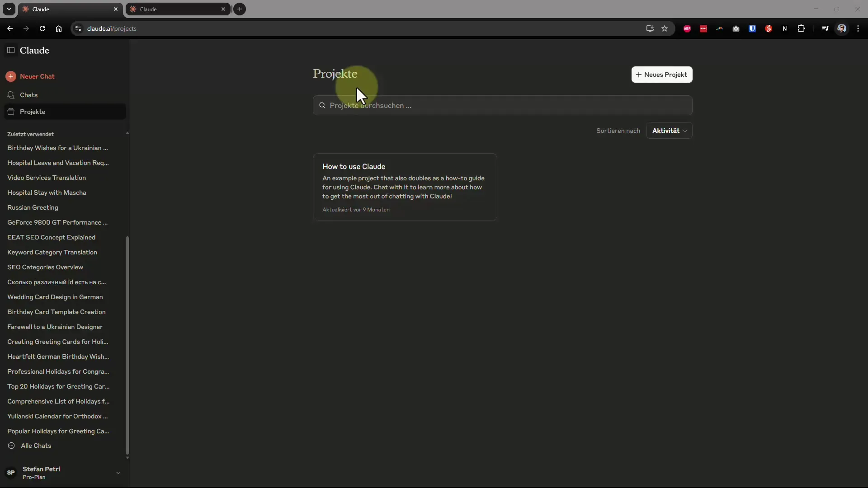Click the SP user avatar
868x488 pixels.
coord(11,473)
